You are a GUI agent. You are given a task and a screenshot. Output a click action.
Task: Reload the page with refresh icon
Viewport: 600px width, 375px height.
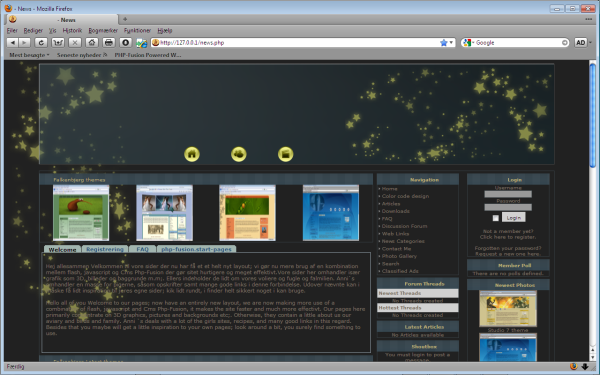coord(41,42)
